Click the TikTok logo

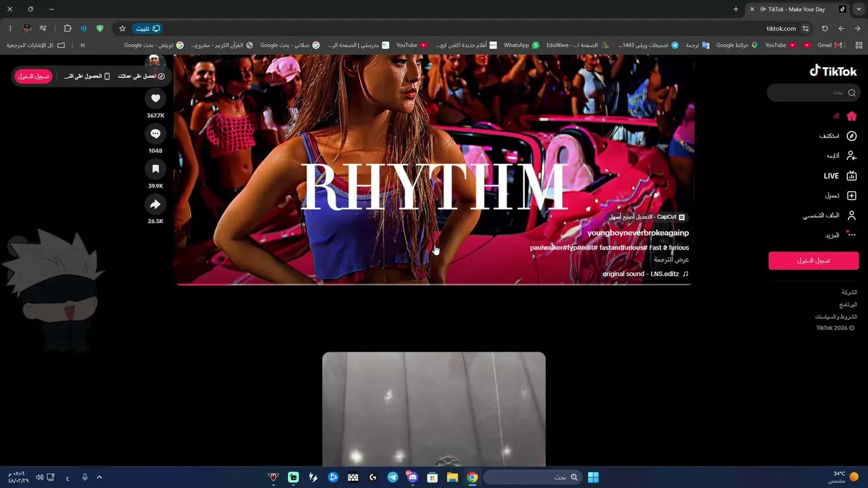(x=833, y=71)
